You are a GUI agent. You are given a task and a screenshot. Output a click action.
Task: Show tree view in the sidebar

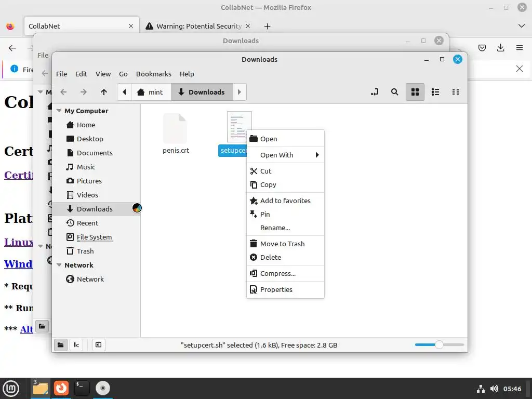point(76,345)
